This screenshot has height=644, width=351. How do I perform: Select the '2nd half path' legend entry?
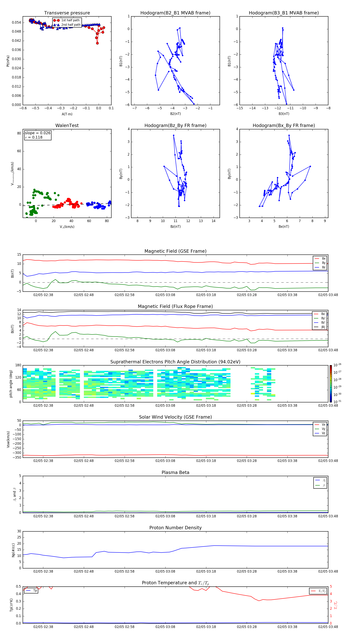point(67,25)
